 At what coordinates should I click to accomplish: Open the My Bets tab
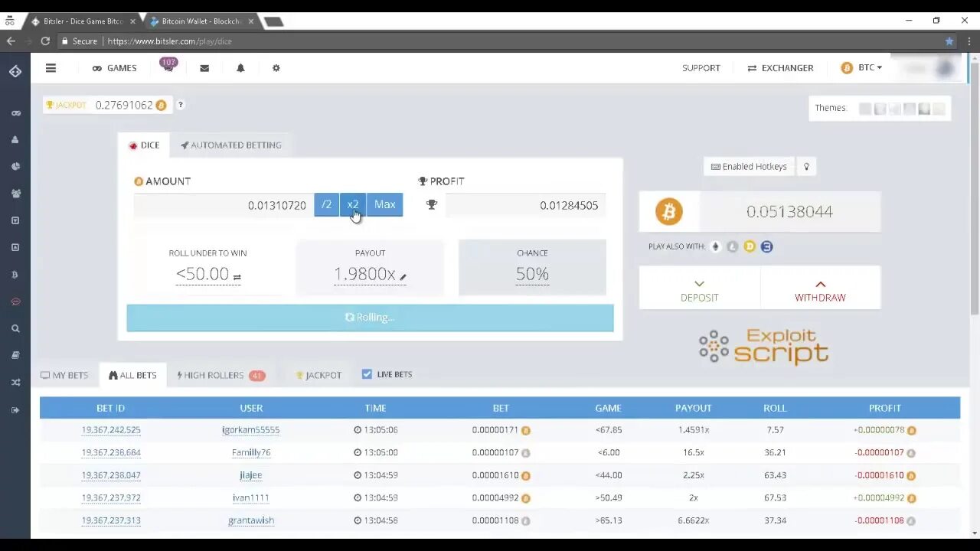64,375
